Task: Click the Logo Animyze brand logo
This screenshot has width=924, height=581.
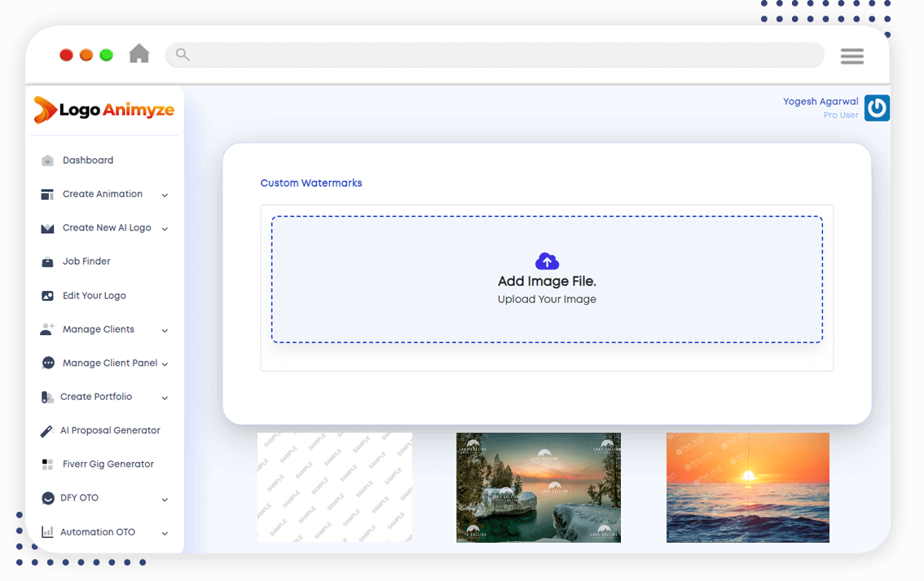Action: 104,110
